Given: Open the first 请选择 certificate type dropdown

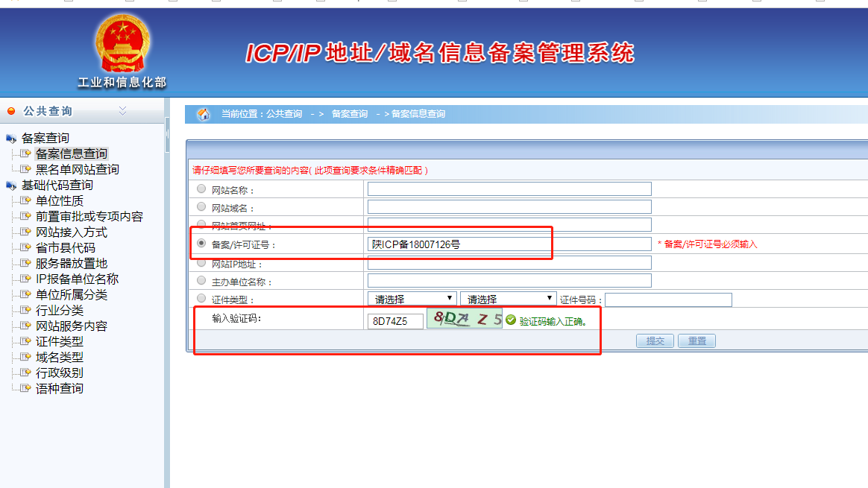Looking at the screenshot, I should pyautogui.click(x=412, y=300).
